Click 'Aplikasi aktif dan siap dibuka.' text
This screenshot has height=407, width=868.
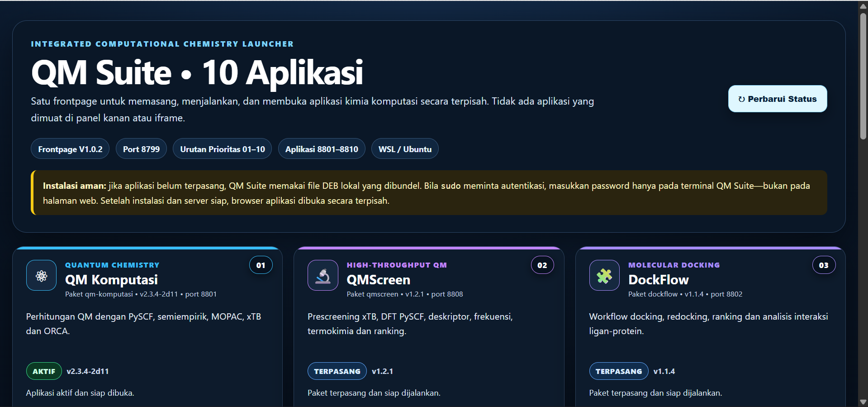point(80,393)
